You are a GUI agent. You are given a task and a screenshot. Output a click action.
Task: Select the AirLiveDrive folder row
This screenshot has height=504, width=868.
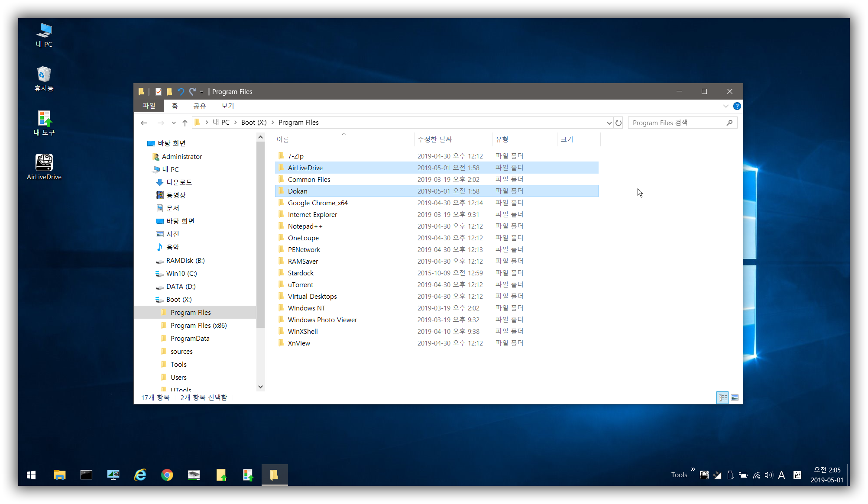tap(437, 168)
